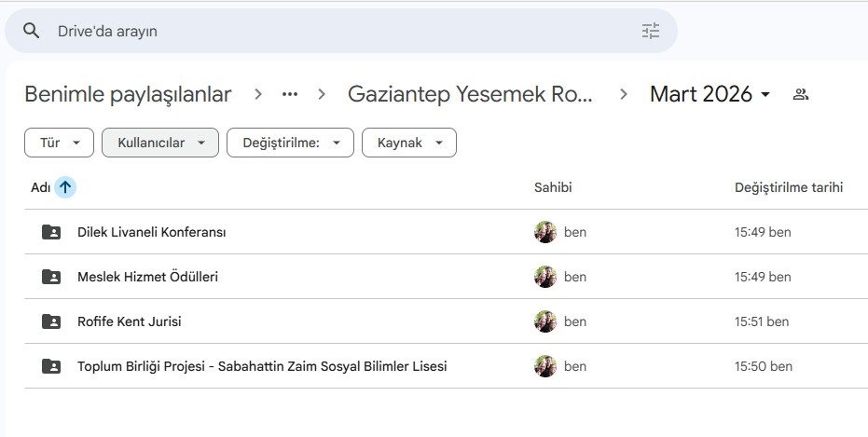
Task: Click the Meslek Hizmet Ödülleri folder icon
Action: coord(51,277)
